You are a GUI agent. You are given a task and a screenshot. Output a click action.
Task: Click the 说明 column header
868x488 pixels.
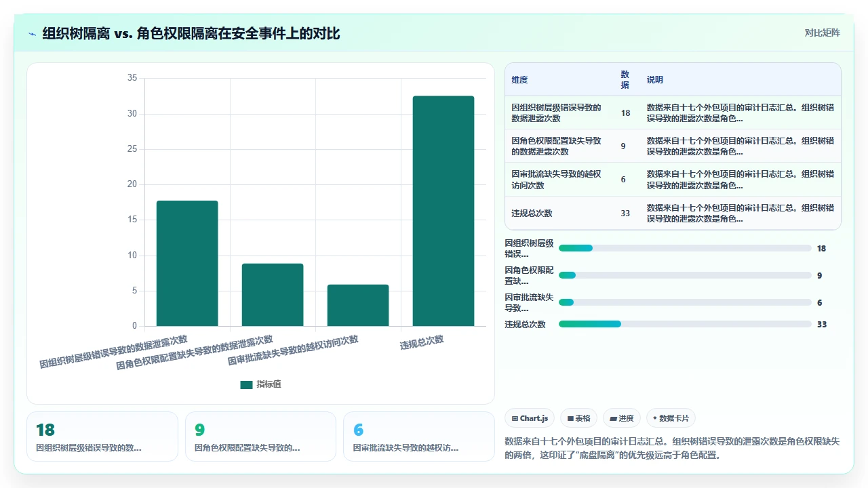(x=655, y=80)
